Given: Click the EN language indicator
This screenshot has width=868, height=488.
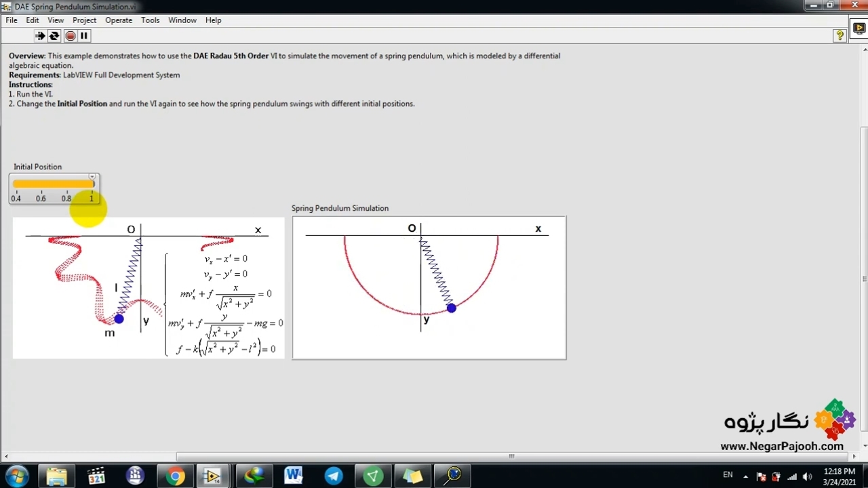Looking at the screenshot, I should (728, 475).
